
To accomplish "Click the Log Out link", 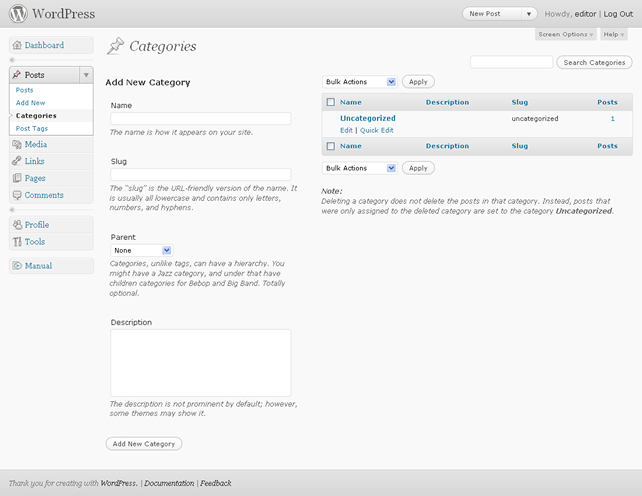I will click(618, 14).
